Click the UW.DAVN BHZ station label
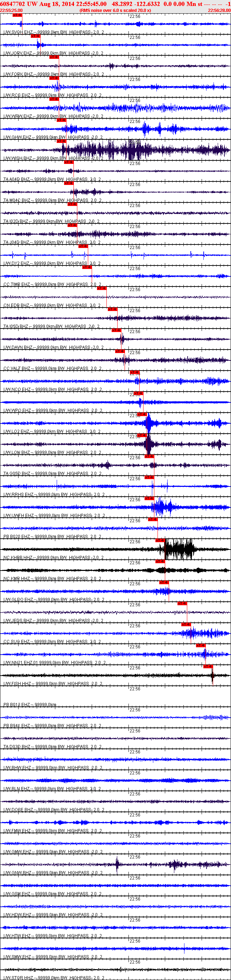Image resolution: width=231 pixels, height=980 pixels. pos(53,347)
